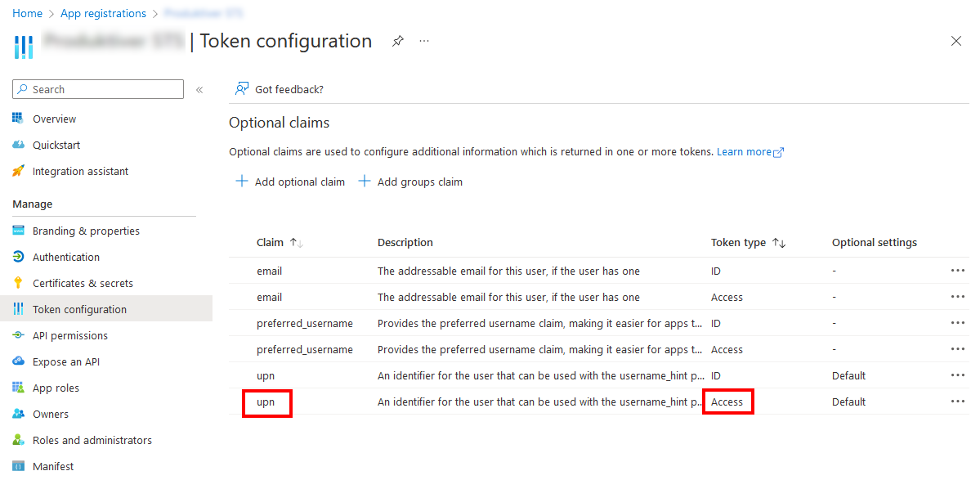This screenshot has width=980, height=480.
Task: Open API permissions
Action: (x=73, y=335)
